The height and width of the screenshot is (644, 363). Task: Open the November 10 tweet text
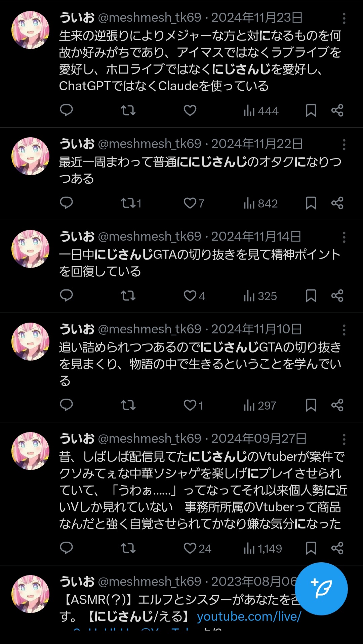tap(200, 364)
